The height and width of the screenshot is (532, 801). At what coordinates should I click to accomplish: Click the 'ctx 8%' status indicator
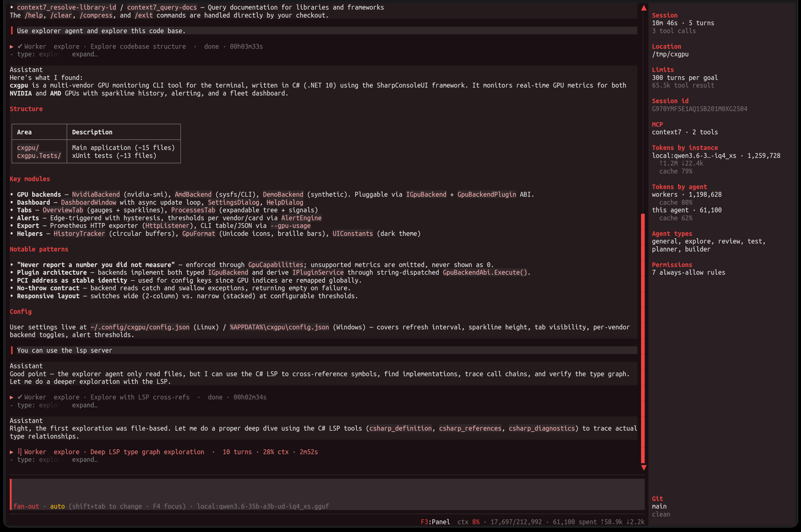[x=468, y=522]
